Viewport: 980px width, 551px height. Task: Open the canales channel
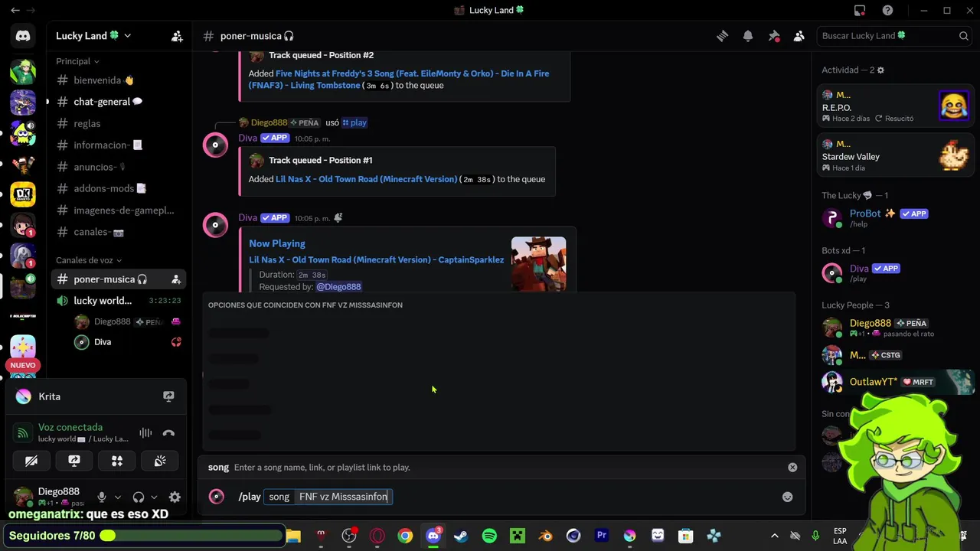(119, 232)
